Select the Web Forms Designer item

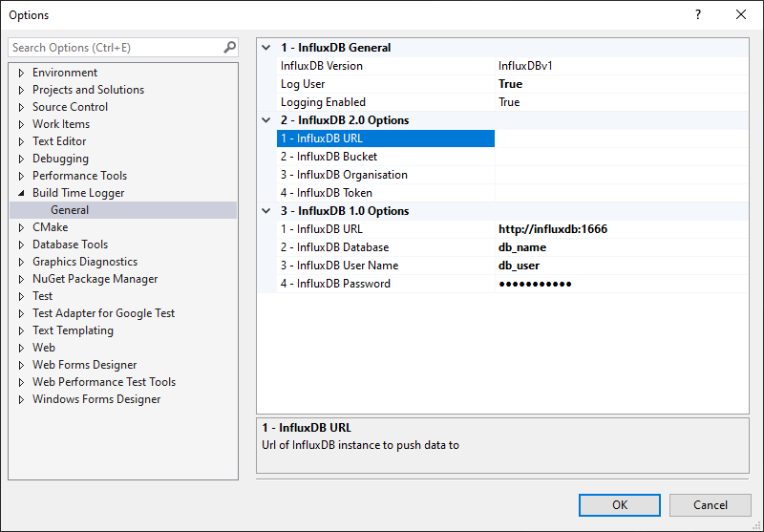point(84,365)
